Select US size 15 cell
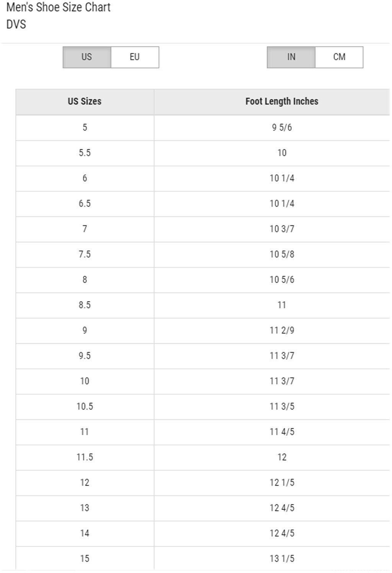 point(85,558)
